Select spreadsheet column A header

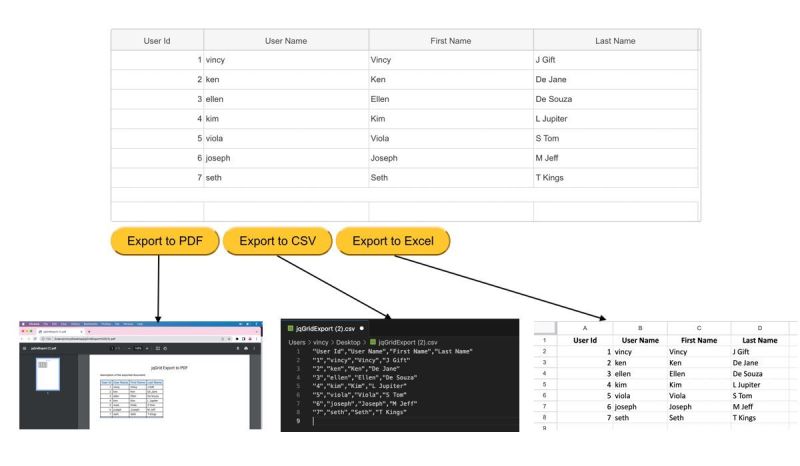pos(585,328)
